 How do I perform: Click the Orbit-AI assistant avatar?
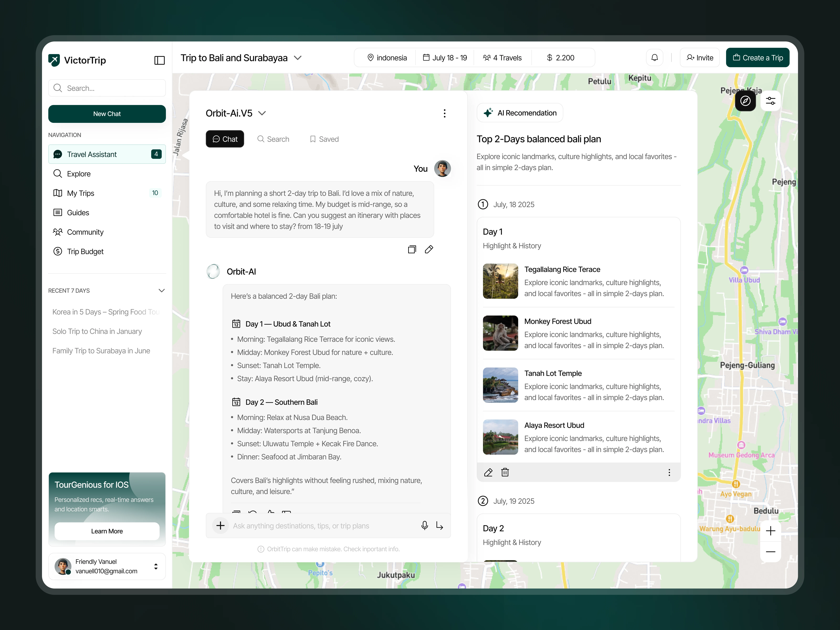tap(213, 272)
